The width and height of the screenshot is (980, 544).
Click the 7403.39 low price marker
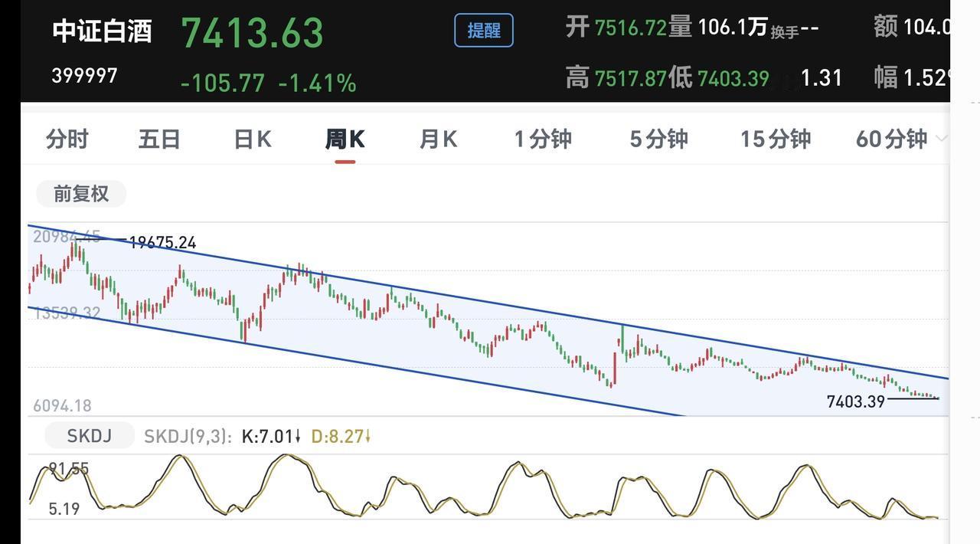(856, 401)
